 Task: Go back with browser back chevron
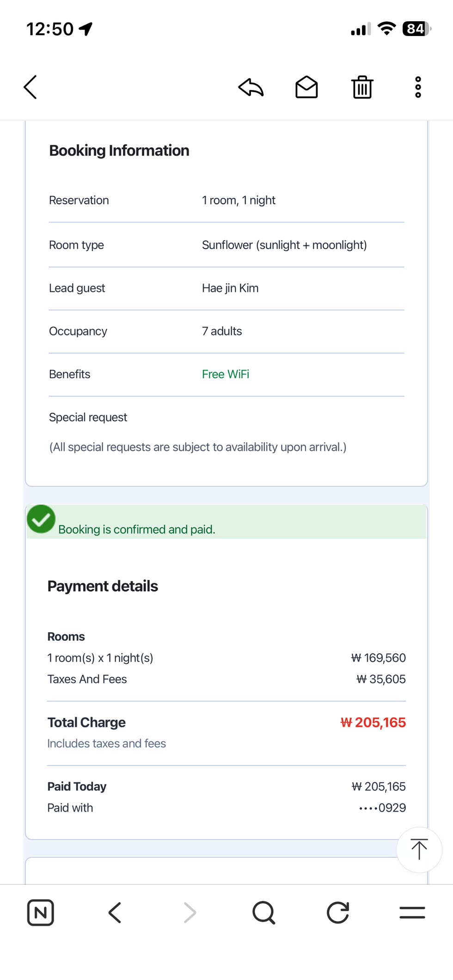(x=115, y=913)
